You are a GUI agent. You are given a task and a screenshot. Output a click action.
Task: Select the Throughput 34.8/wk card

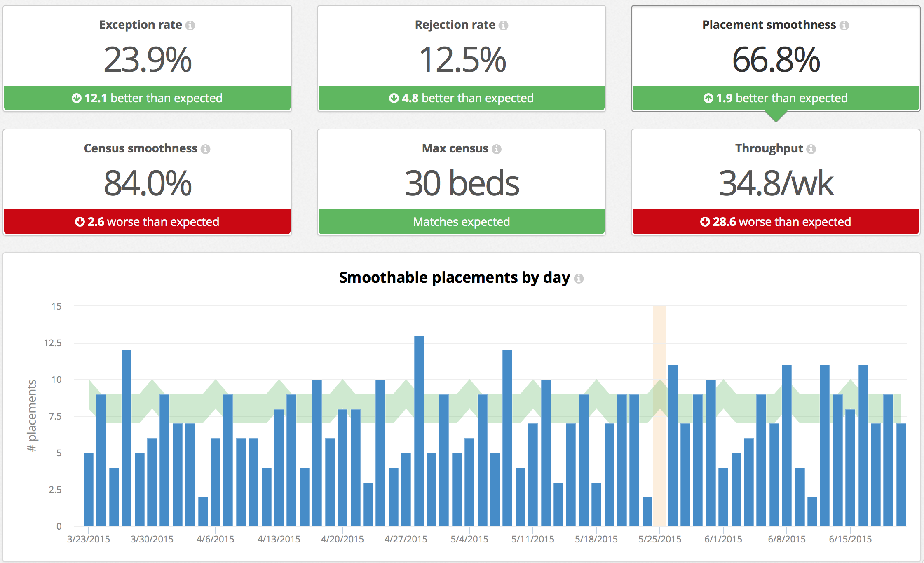point(776,182)
